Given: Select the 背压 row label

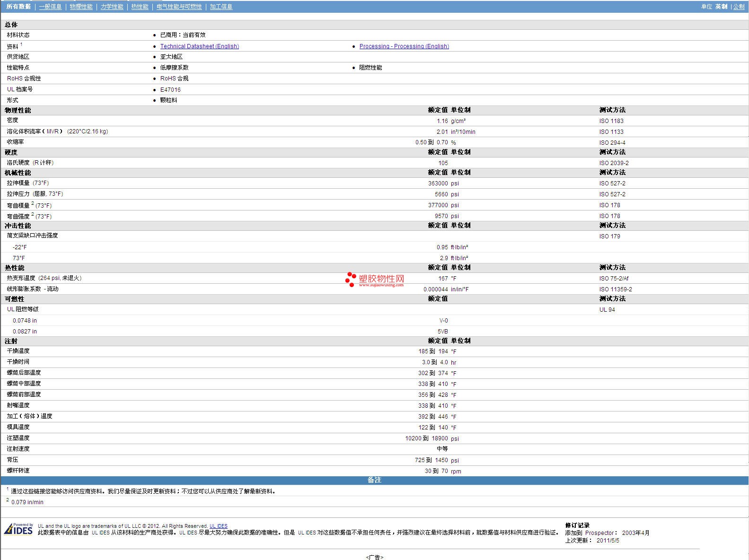Looking at the screenshot, I should tap(12, 460).
